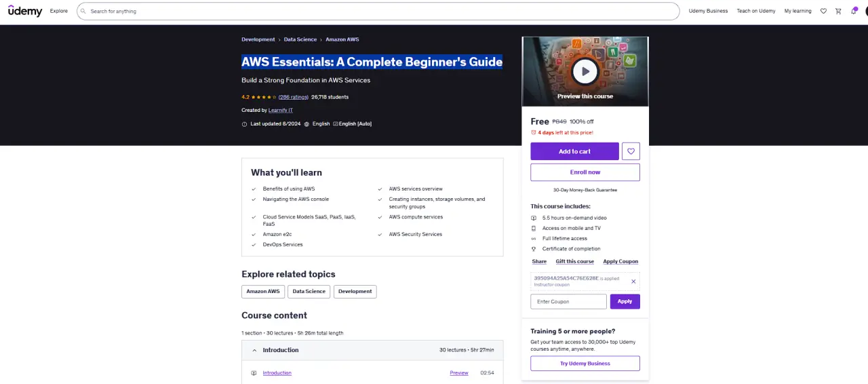Image resolution: width=868 pixels, height=384 pixels.
Task: Focus the Enter Coupon field
Action: pos(568,301)
